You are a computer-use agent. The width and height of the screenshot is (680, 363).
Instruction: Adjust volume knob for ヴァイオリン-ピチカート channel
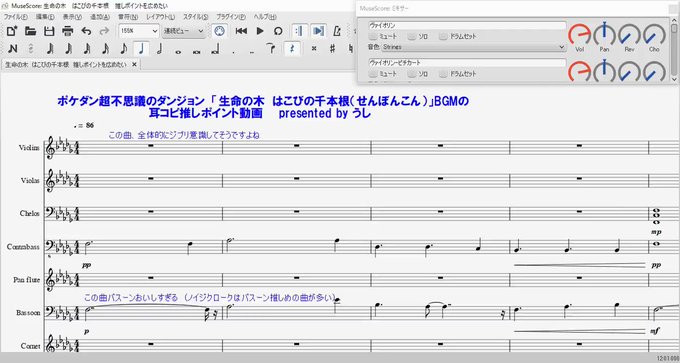click(x=580, y=71)
